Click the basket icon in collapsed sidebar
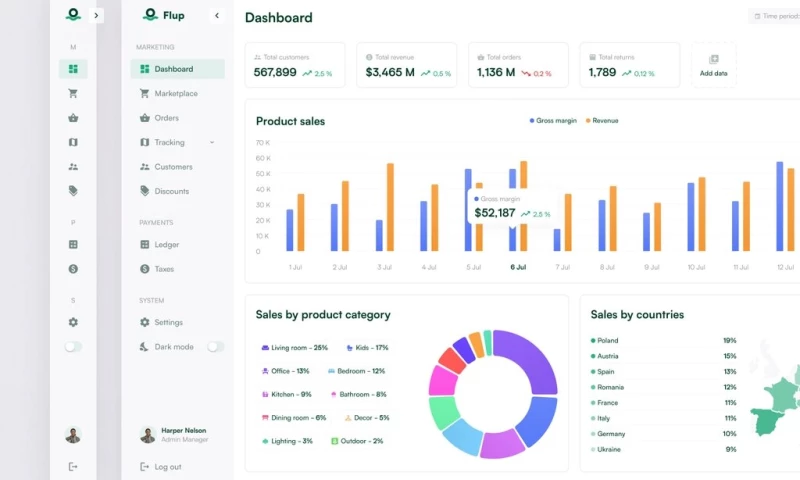Image resolution: width=800 pixels, height=480 pixels. [x=73, y=118]
